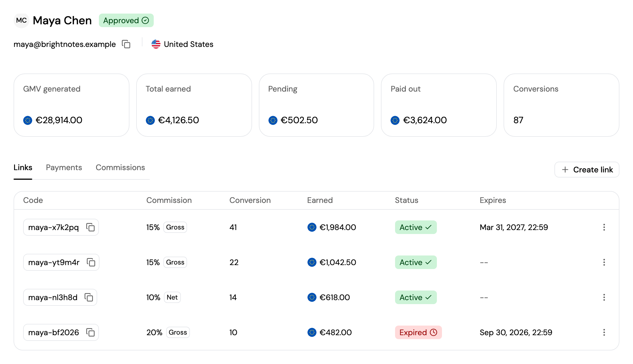Open the row menu for maya-x7k2pq

click(x=604, y=227)
